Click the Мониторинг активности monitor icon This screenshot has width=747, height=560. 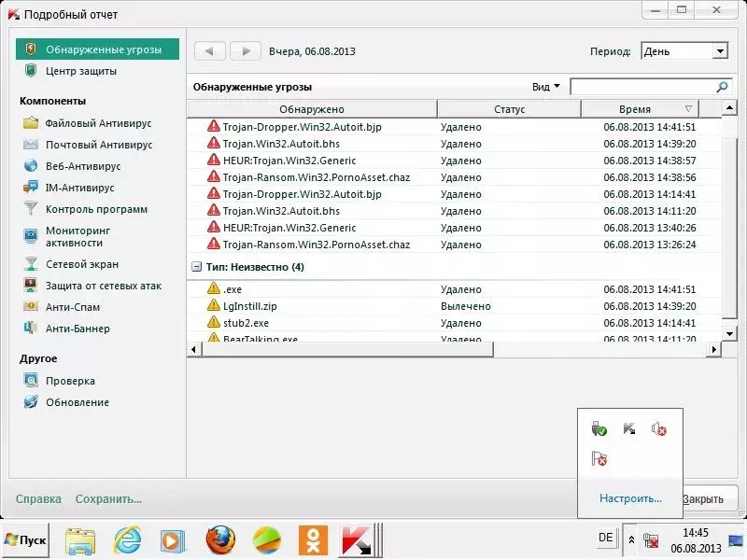tap(31, 236)
